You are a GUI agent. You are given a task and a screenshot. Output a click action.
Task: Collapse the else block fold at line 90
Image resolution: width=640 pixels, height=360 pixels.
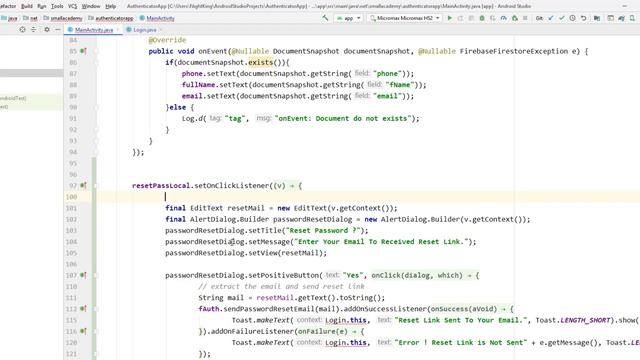(96, 107)
